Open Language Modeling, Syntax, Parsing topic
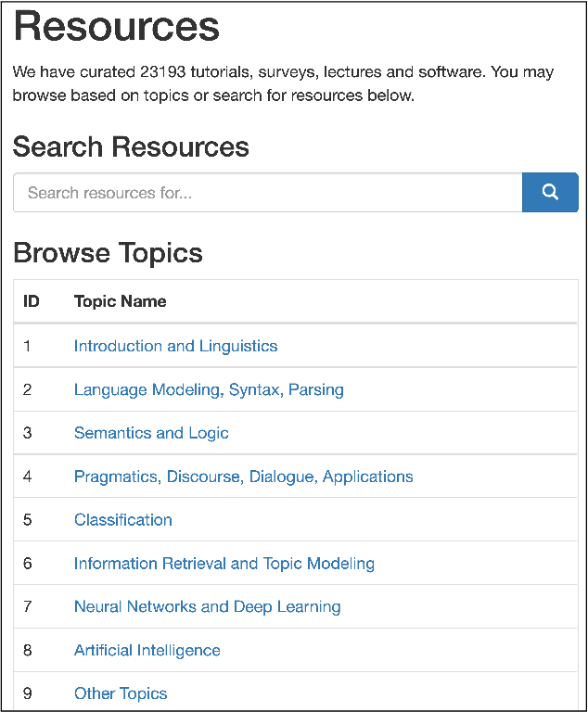Viewport: 588px width, 712px height. (x=209, y=389)
